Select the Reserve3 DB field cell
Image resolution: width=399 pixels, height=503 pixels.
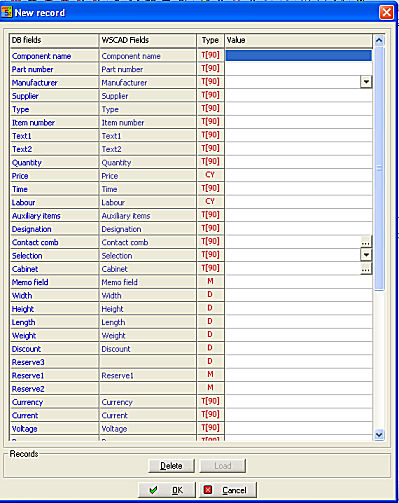click(54, 362)
